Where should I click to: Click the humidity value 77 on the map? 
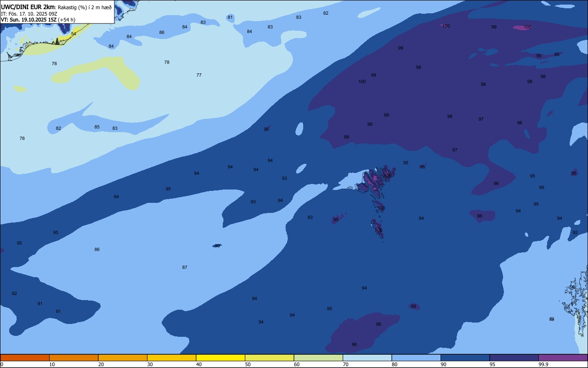[x=199, y=75]
